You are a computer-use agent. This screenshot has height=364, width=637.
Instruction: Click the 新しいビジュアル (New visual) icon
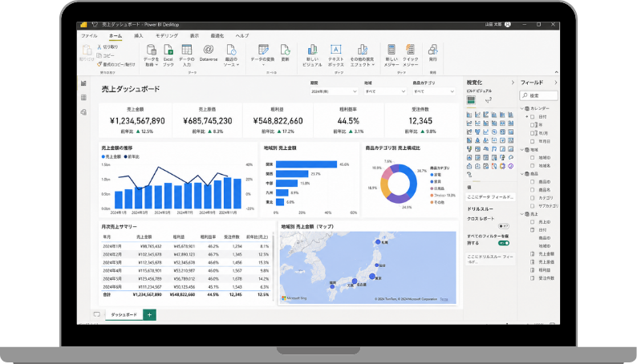coord(312,50)
